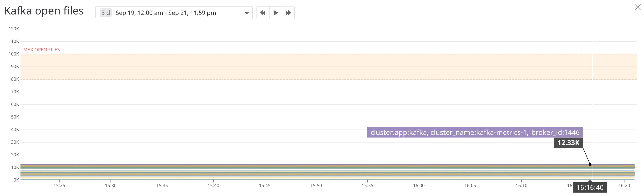Click the 0K y-axis label
The height and width of the screenshot is (196, 644).
click(x=16, y=180)
